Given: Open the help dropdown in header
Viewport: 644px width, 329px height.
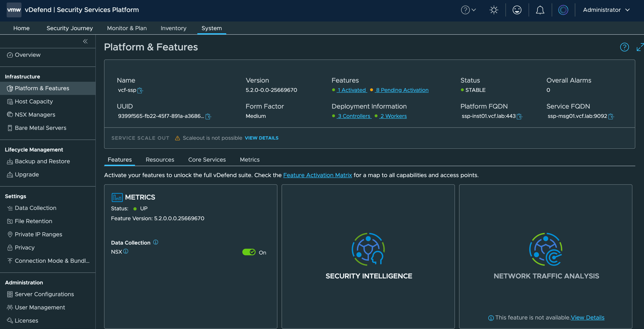Looking at the screenshot, I should pos(468,10).
